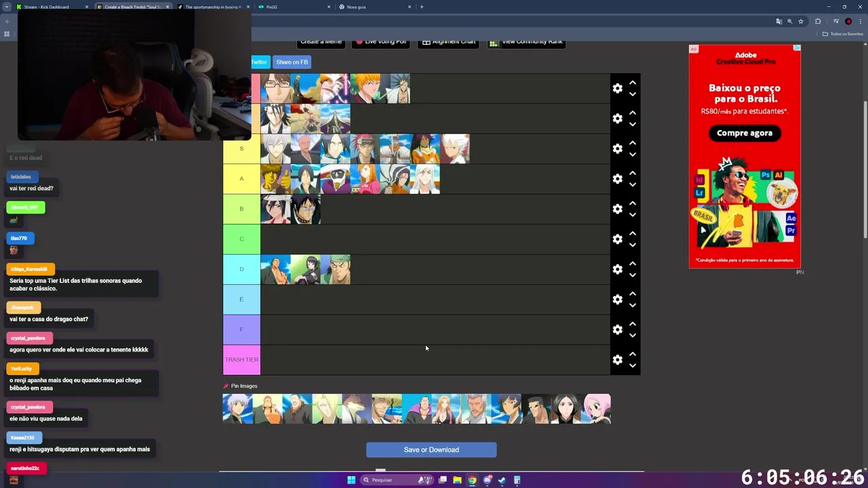This screenshot has width=868, height=488.
Task: Open a new browser tab
Action: 422,7
